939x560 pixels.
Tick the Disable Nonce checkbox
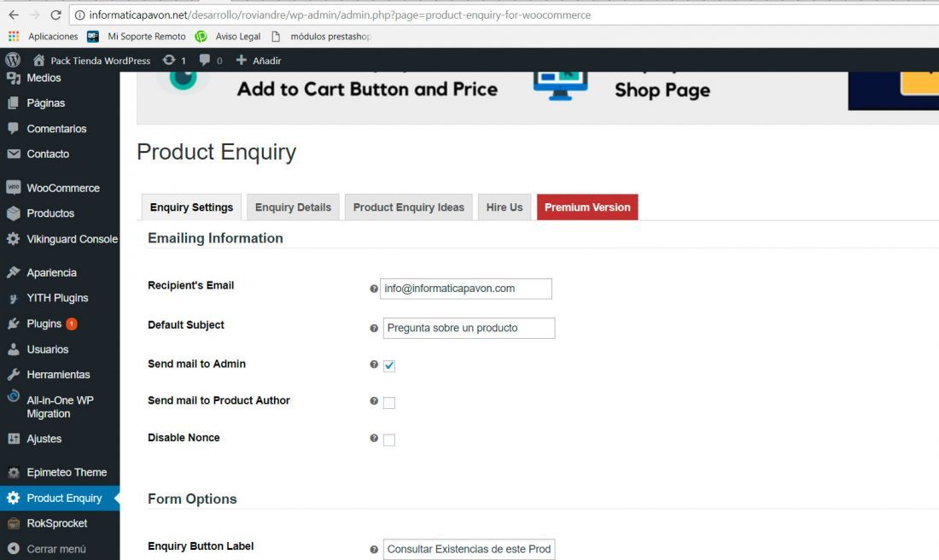388,440
